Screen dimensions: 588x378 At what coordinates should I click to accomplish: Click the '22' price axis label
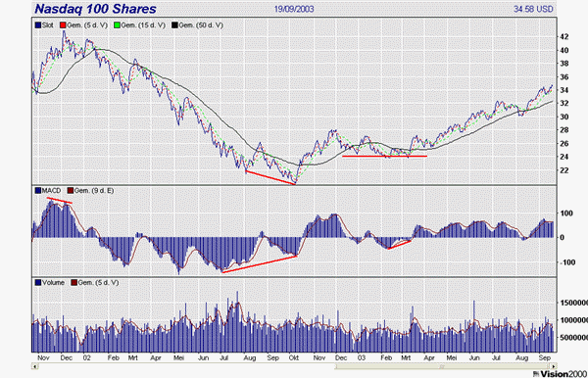[564, 170]
